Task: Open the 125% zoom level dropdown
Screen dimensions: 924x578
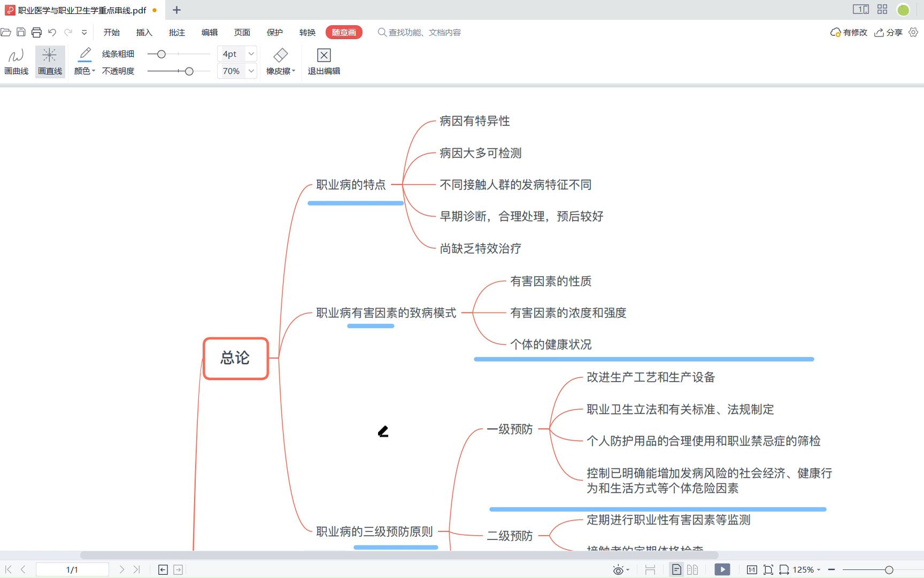Action: pos(806,570)
